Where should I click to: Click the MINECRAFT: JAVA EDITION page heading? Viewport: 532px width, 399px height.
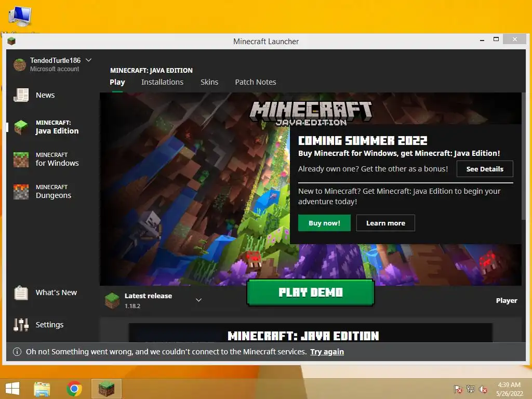pos(151,70)
